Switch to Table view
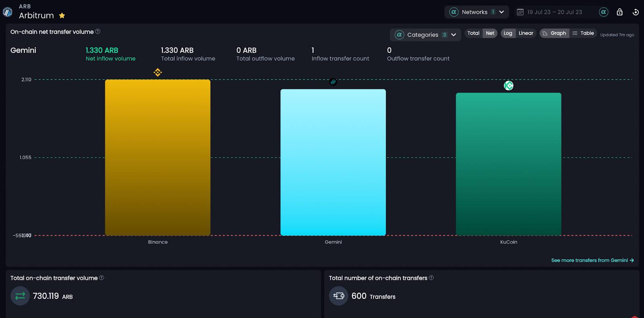Viewport: 644px width, 318px height. 583,33
